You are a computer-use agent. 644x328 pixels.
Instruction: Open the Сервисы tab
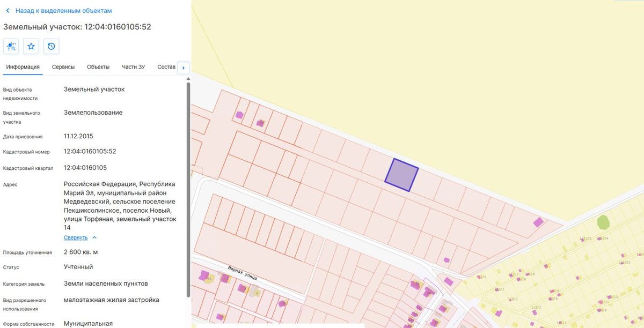63,67
